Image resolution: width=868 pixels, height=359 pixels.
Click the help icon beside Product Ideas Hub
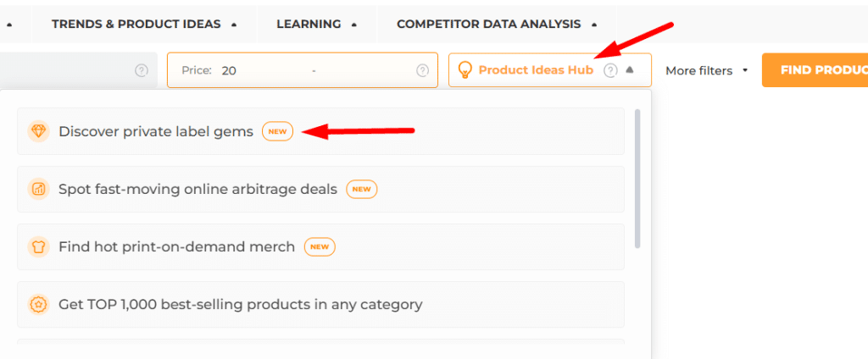610,70
